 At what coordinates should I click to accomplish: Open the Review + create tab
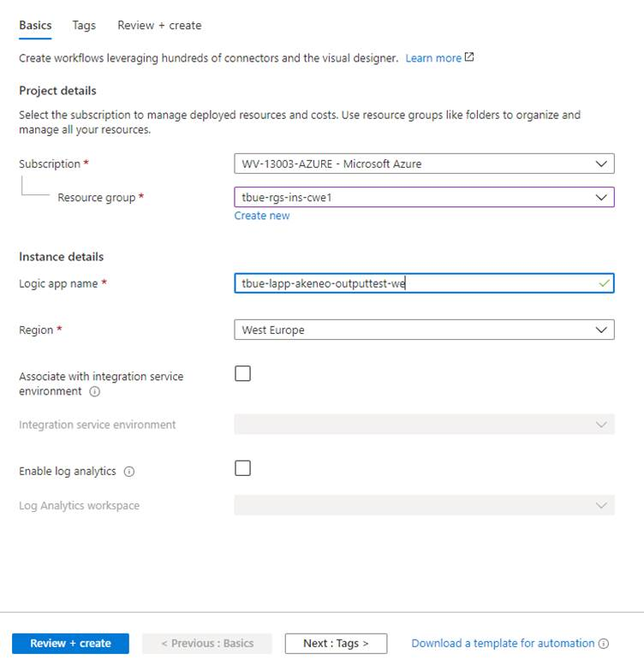coord(159,26)
